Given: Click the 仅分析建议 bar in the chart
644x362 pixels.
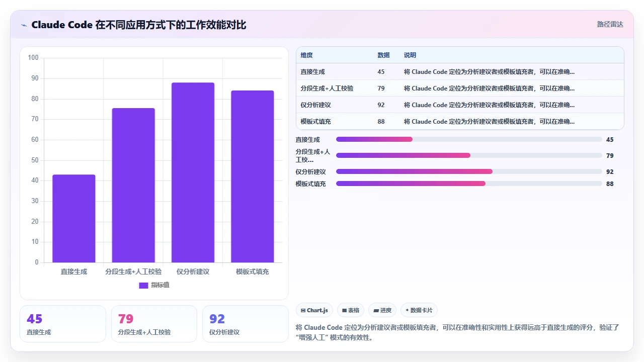Looking at the screenshot, I should click(193, 172).
